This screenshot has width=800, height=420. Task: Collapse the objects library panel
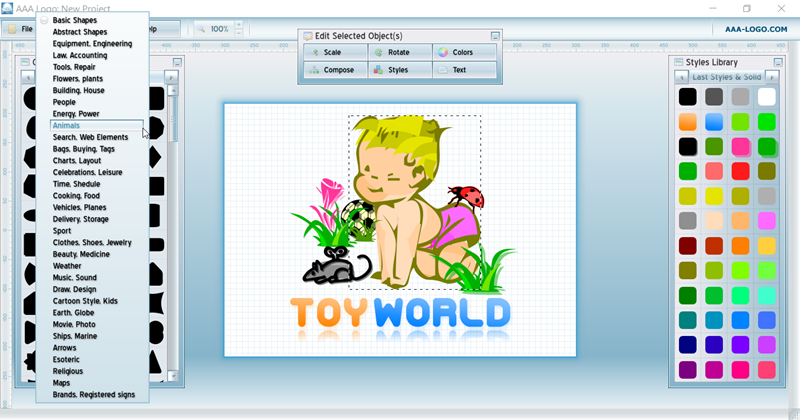click(177, 62)
